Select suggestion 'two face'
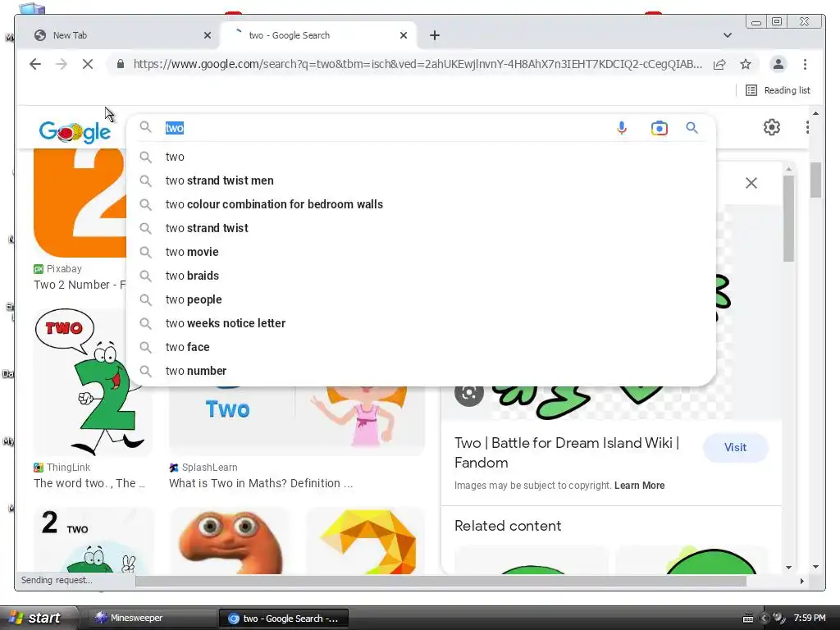The height and width of the screenshot is (630, 840). pos(421,347)
